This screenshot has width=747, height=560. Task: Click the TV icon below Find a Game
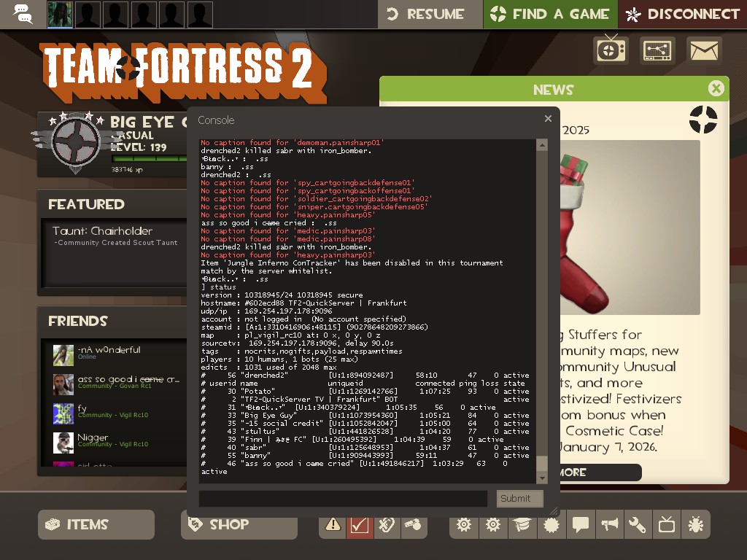click(611, 50)
